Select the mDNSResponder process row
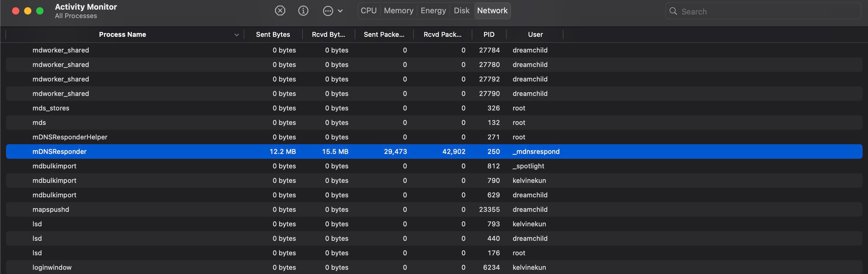The height and width of the screenshot is (274, 868). [60, 152]
